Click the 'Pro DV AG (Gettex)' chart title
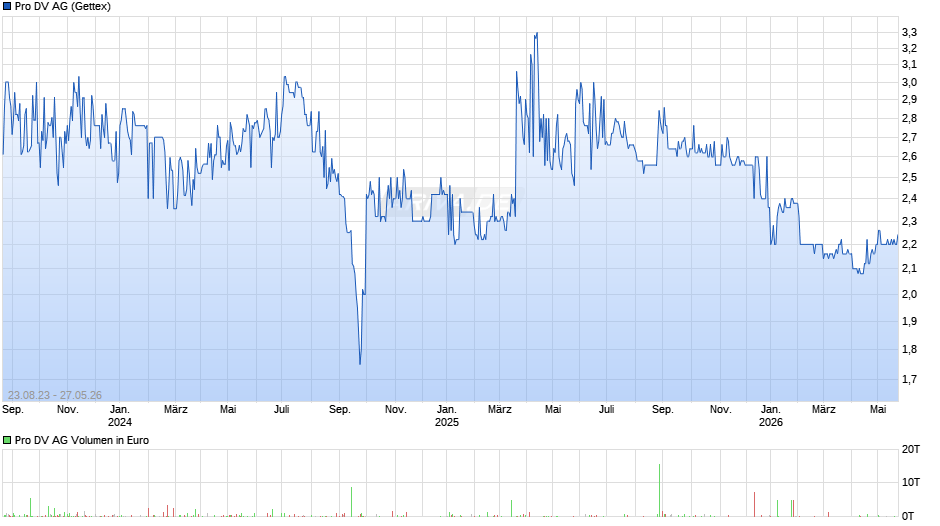The image size is (940, 526). tap(63, 7)
